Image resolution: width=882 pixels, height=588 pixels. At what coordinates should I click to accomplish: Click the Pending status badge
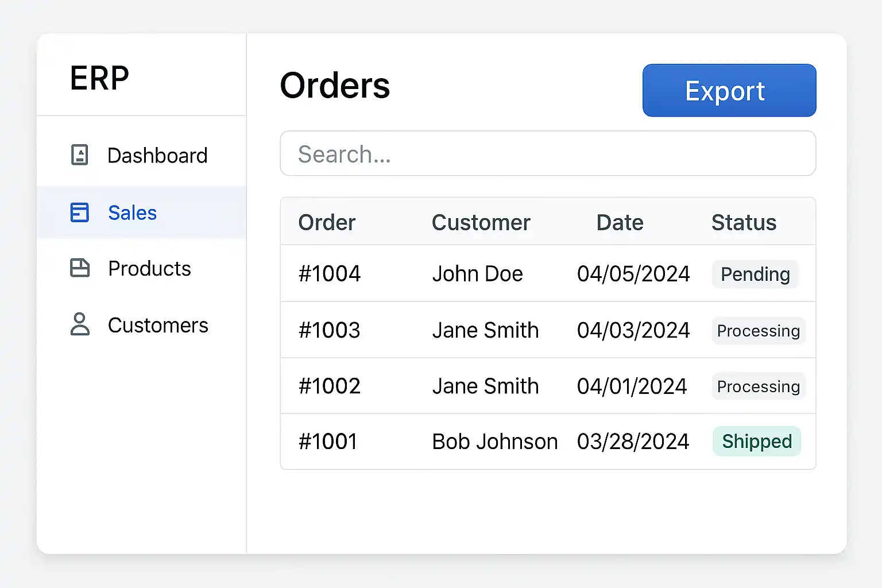coord(755,274)
